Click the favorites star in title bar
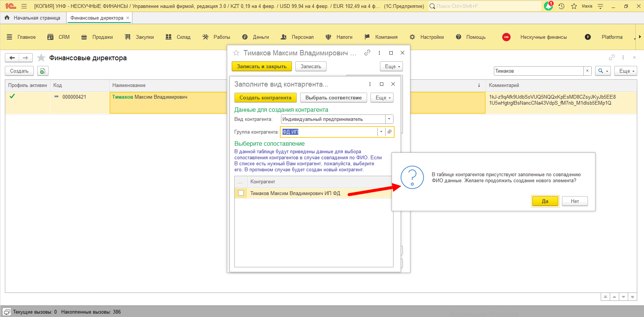644x317 pixels. tap(574, 6)
